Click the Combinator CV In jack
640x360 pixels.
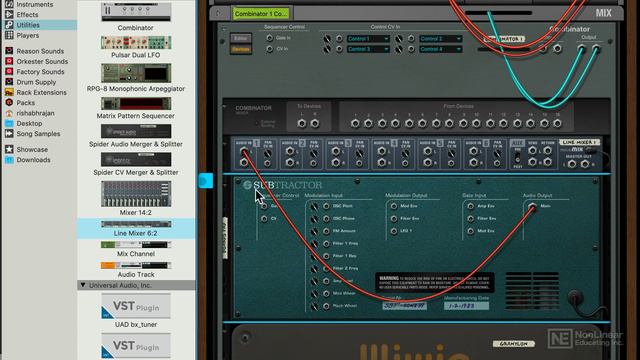pos(269,49)
